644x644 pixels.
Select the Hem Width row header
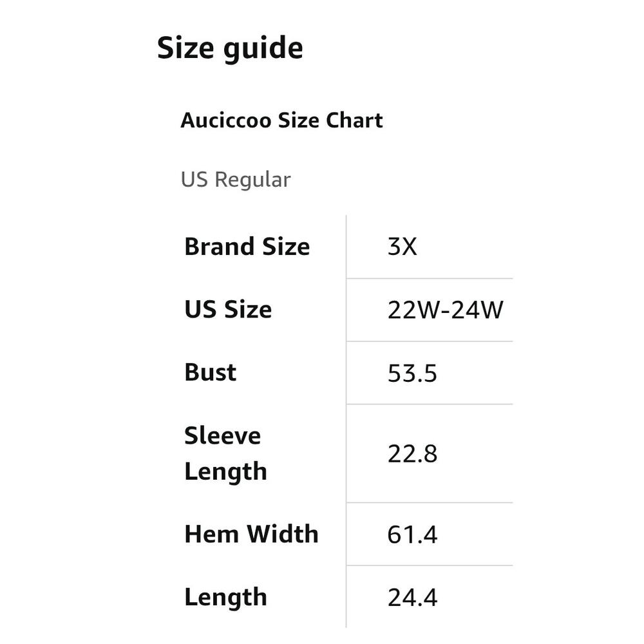pyautogui.click(x=251, y=534)
